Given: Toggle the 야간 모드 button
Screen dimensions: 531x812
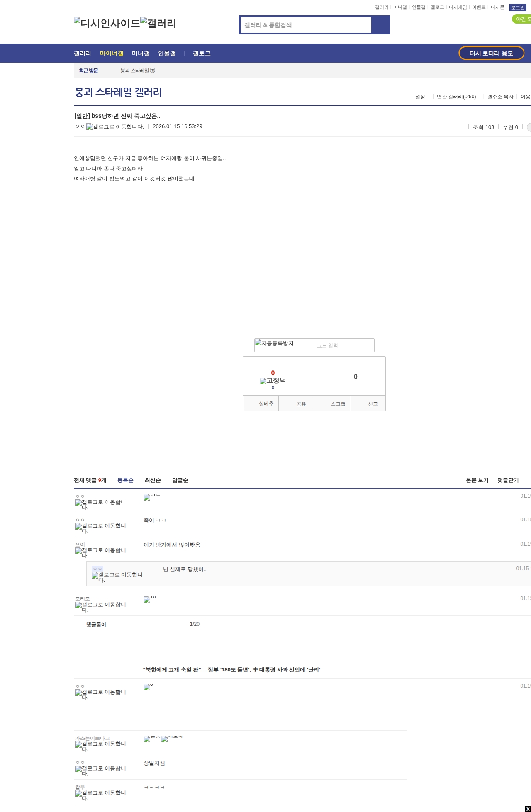Looking at the screenshot, I should tap(522, 19).
